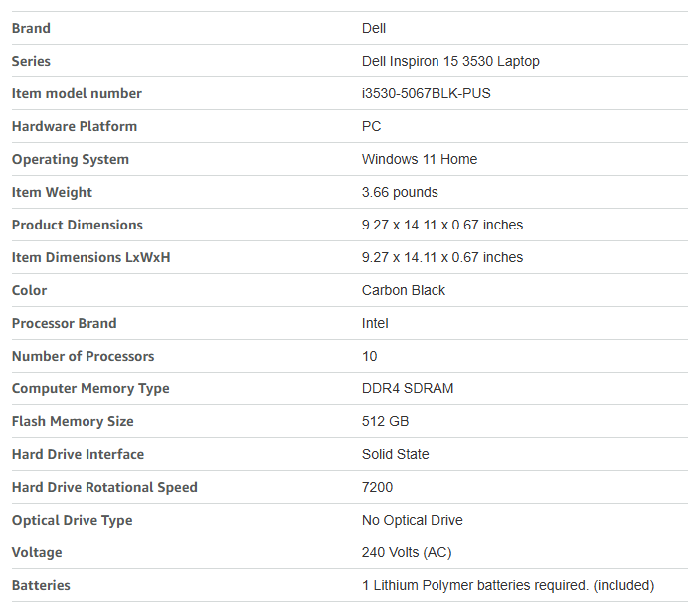Click model number i3530-5067BLK-PUS

coord(426,93)
